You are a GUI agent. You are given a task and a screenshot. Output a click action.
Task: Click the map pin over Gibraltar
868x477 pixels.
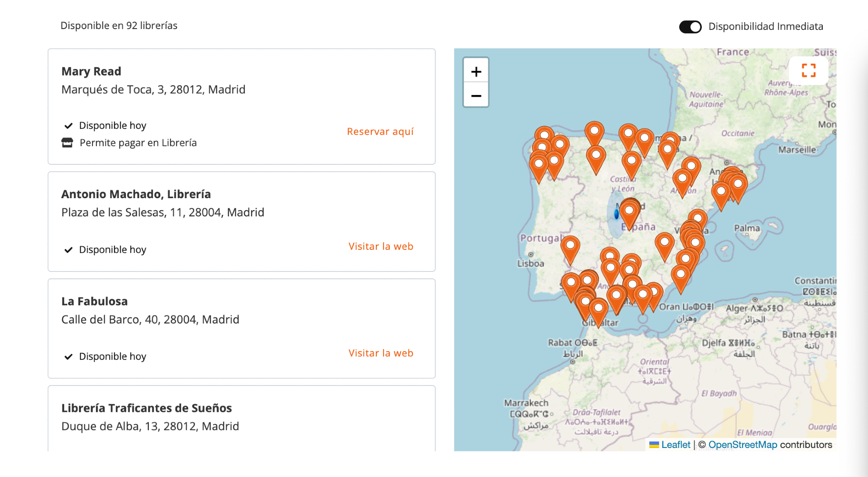click(x=598, y=310)
